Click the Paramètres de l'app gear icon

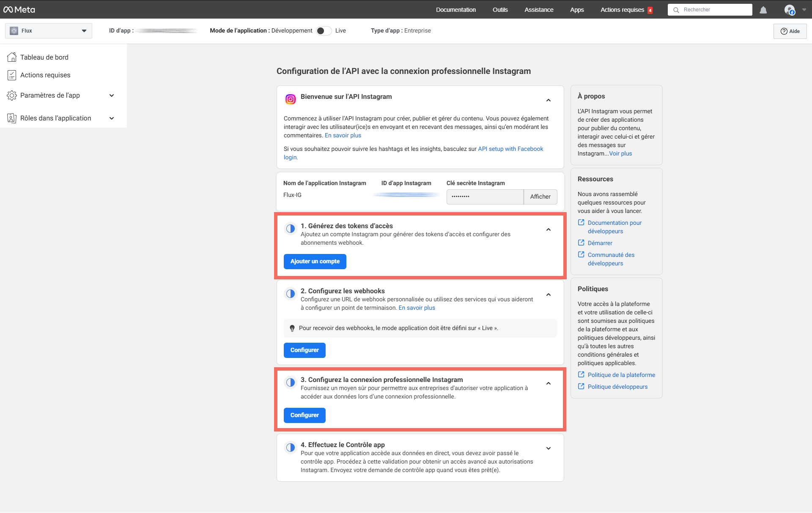(x=12, y=96)
